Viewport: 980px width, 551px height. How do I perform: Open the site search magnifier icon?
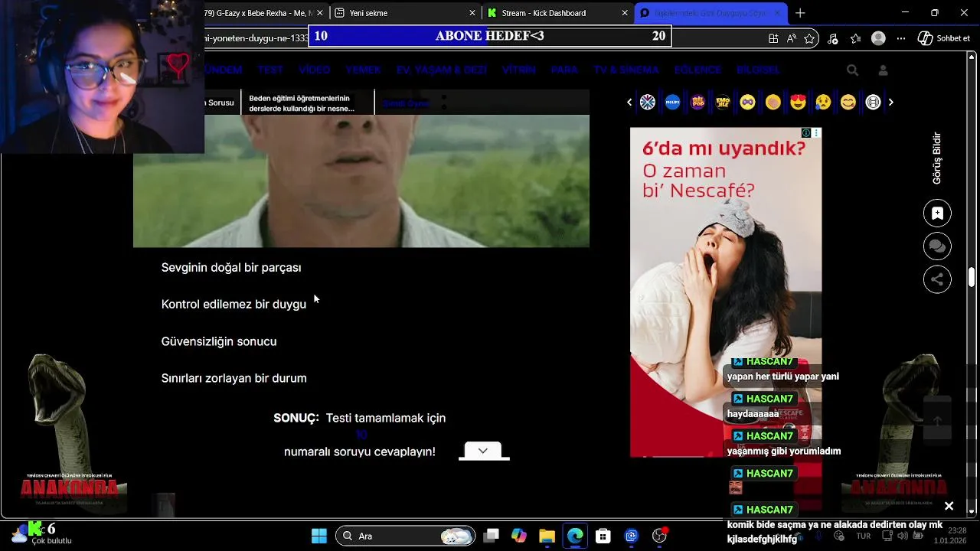pos(852,70)
